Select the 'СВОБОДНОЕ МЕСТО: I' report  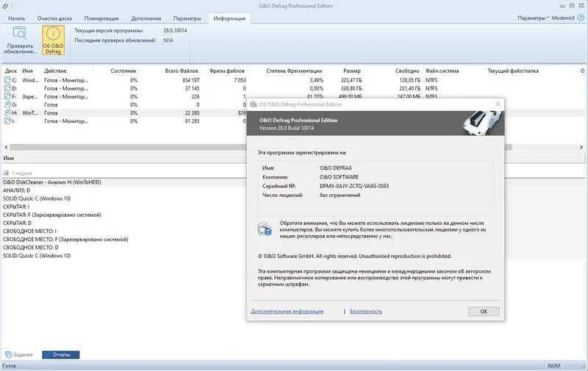(29, 231)
